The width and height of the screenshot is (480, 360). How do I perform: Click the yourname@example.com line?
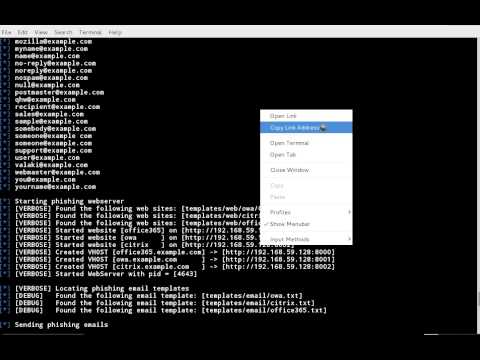[x=55, y=187]
